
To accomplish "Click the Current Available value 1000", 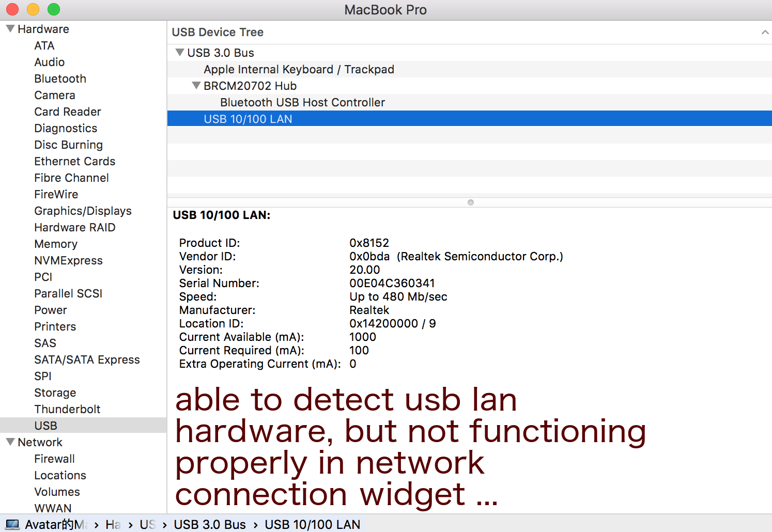I will (363, 337).
